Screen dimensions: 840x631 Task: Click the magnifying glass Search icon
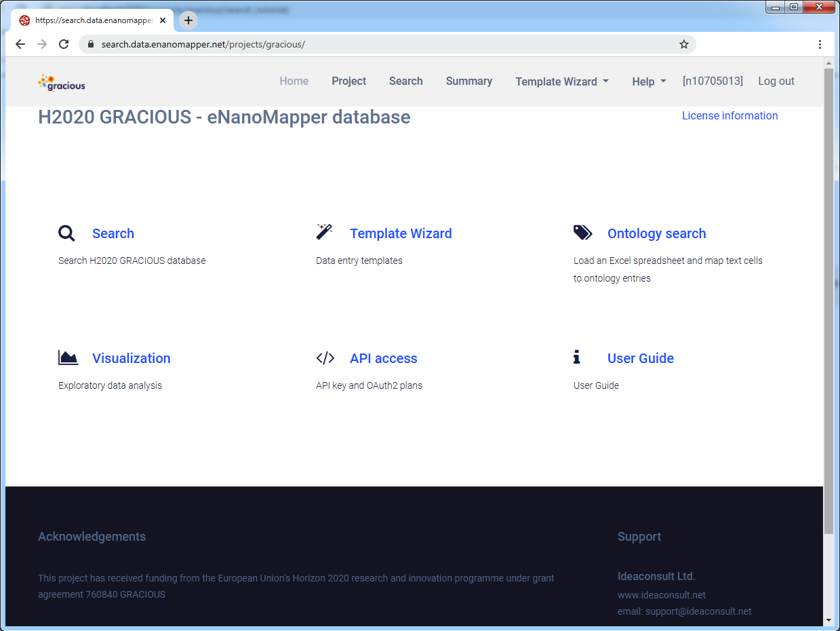coord(66,233)
